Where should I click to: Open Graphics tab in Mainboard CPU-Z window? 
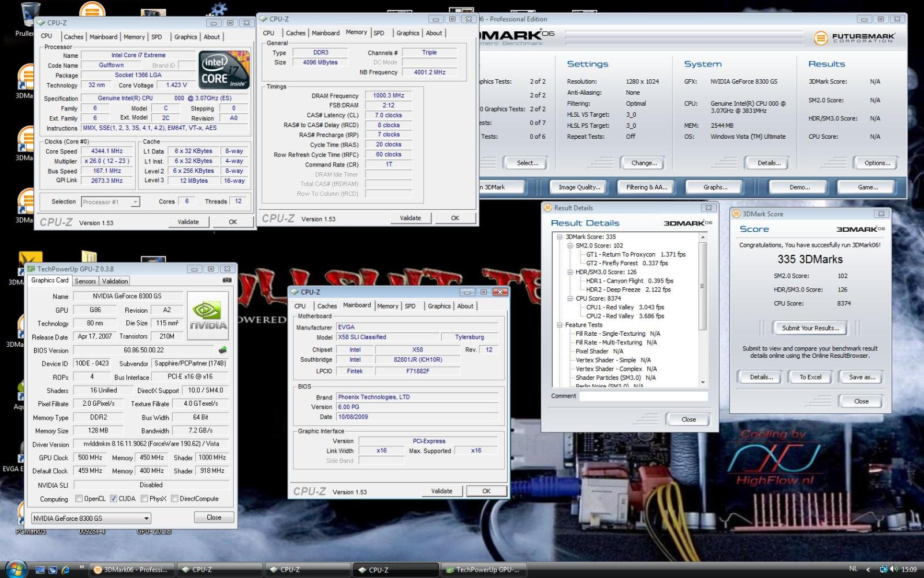tap(439, 306)
